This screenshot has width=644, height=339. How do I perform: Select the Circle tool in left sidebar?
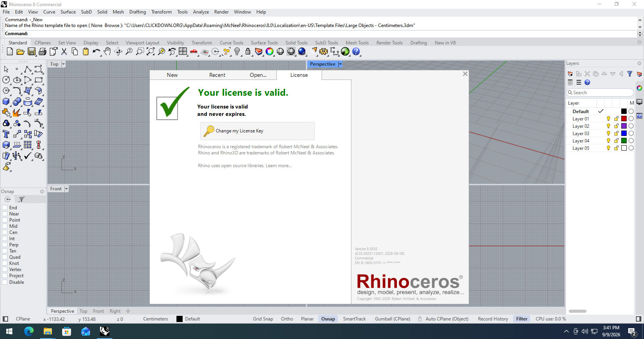6,80
